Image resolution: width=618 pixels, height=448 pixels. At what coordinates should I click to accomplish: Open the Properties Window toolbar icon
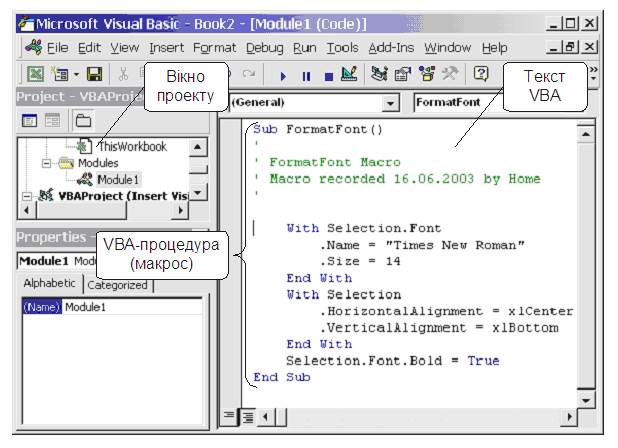point(402,74)
